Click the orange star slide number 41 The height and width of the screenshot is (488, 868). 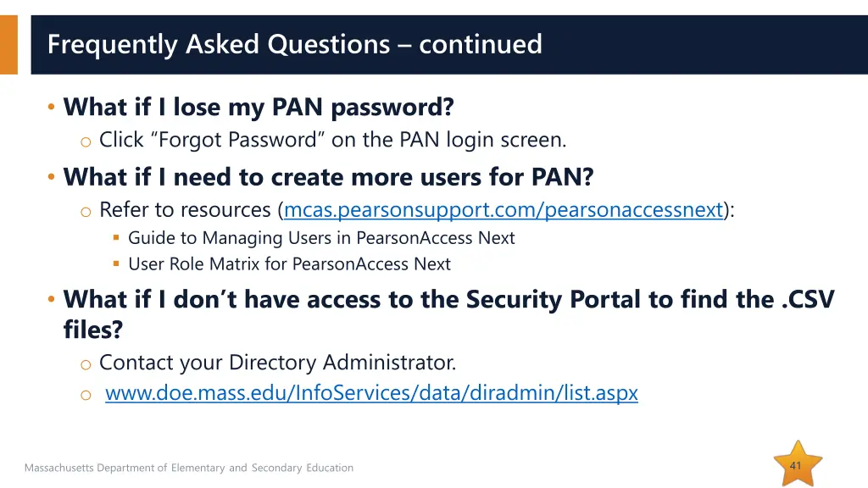click(796, 464)
